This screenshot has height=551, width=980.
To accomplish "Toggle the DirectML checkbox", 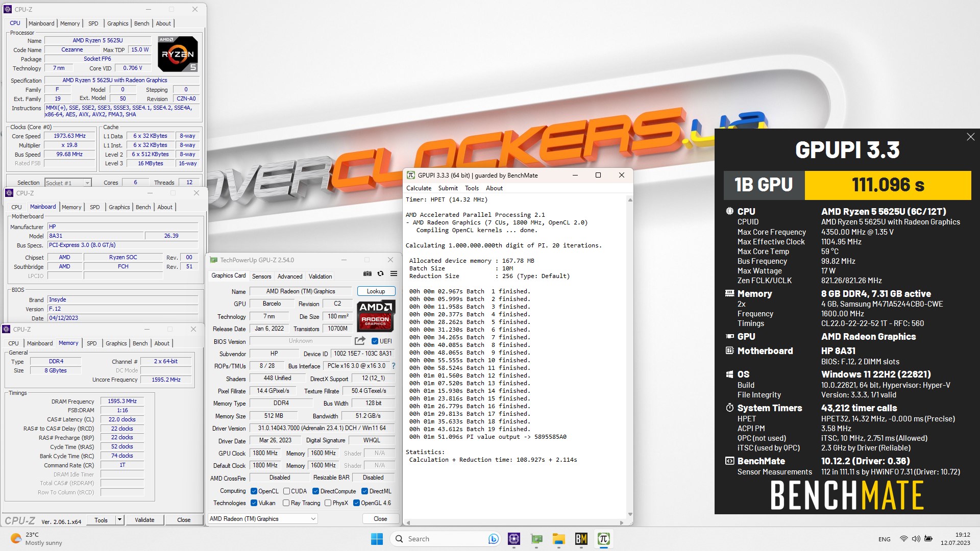I will pyautogui.click(x=364, y=491).
